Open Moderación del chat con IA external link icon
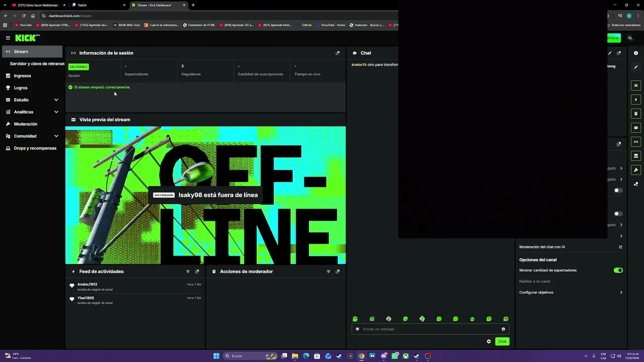The image size is (644, 362). pyautogui.click(x=620, y=247)
